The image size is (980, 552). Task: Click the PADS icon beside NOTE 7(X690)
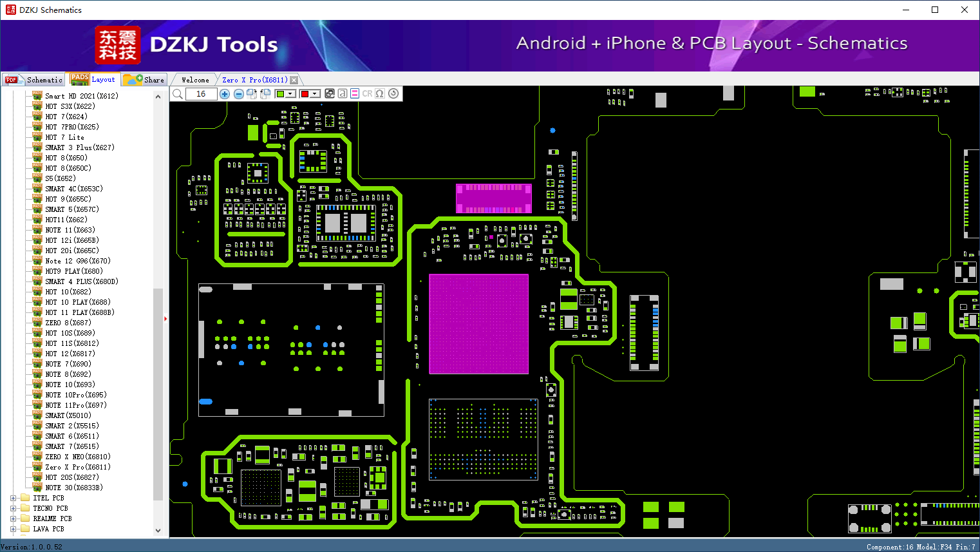(x=37, y=364)
